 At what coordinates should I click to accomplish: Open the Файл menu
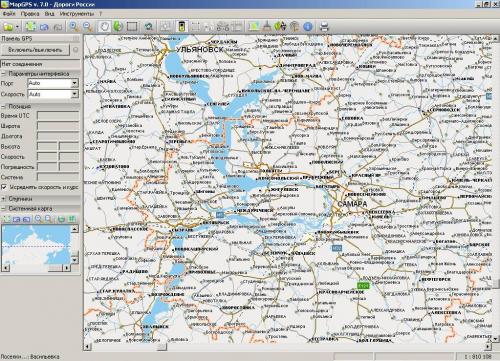9,14
